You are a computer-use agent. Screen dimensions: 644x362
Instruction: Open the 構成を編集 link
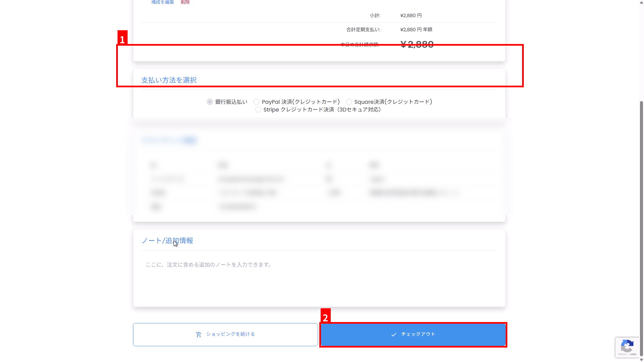[163, 2]
